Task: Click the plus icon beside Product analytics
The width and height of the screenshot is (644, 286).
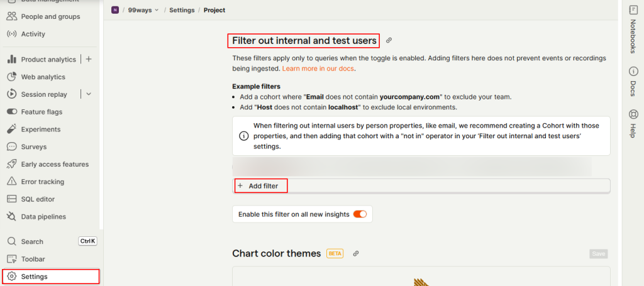Action: (x=89, y=60)
